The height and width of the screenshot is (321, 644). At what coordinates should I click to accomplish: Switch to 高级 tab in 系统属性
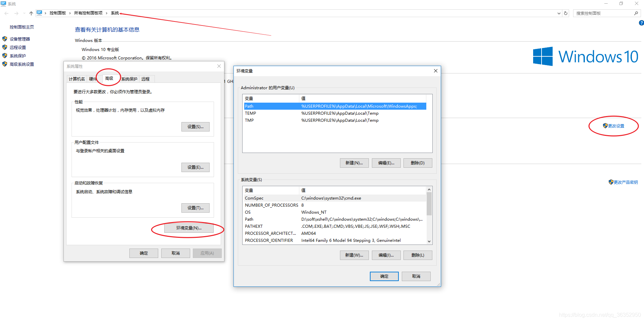coord(109,78)
